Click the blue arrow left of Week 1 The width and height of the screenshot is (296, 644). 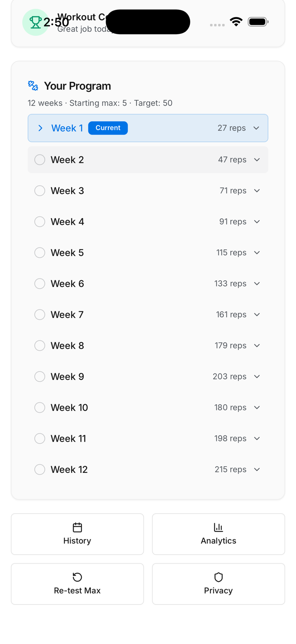[x=40, y=128]
